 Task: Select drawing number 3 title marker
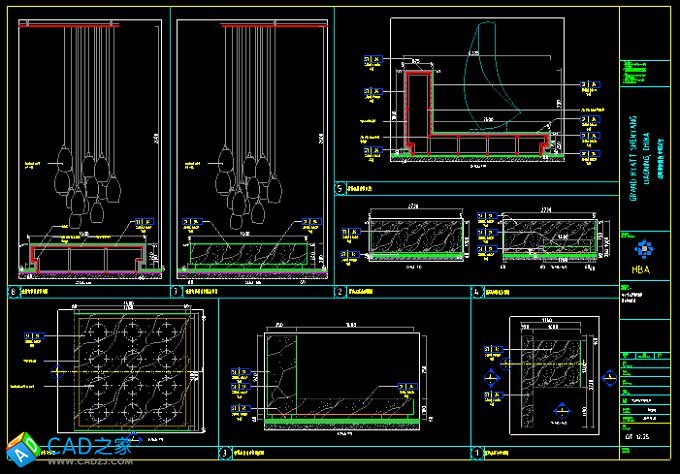click(x=225, y=452)
